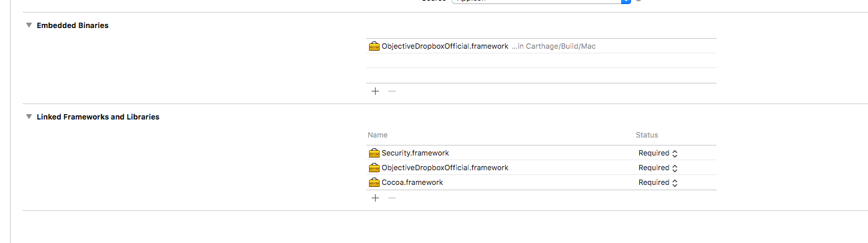Click the Embedded Binaries section title
Screen dimensions: 868x243
click(x=73, y=25)
